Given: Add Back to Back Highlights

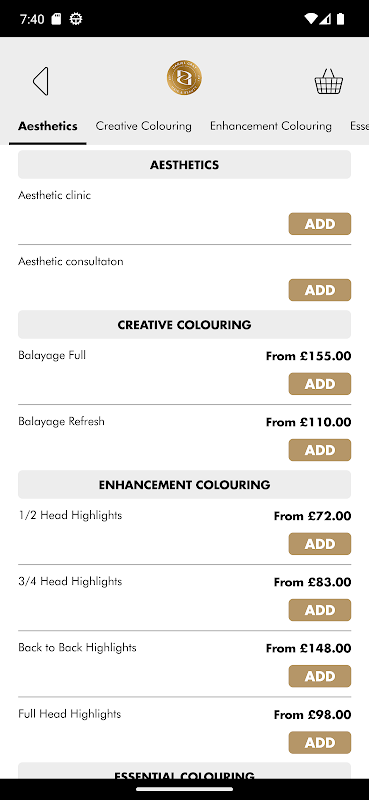Looking at the screenshot, I should click(319, 677).
